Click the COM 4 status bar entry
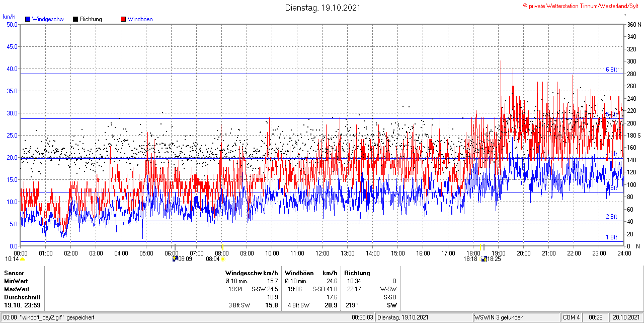644x323 pixels. (x=572, y=317)
